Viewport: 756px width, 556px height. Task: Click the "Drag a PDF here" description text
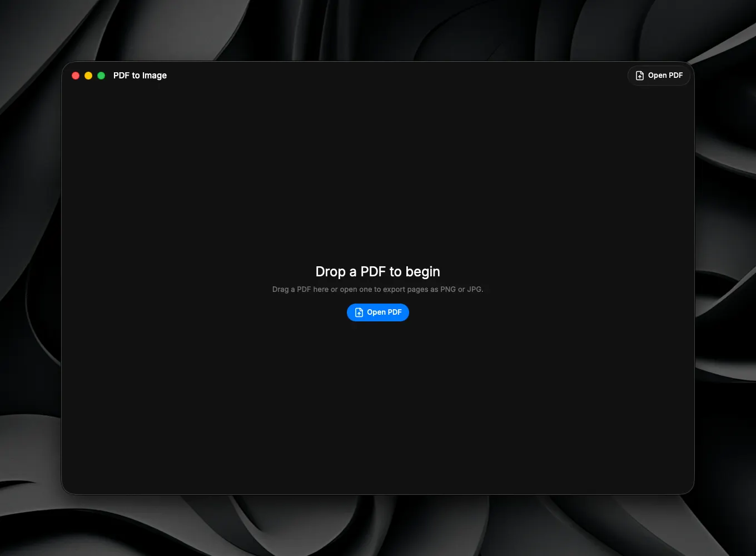[378, 289]
